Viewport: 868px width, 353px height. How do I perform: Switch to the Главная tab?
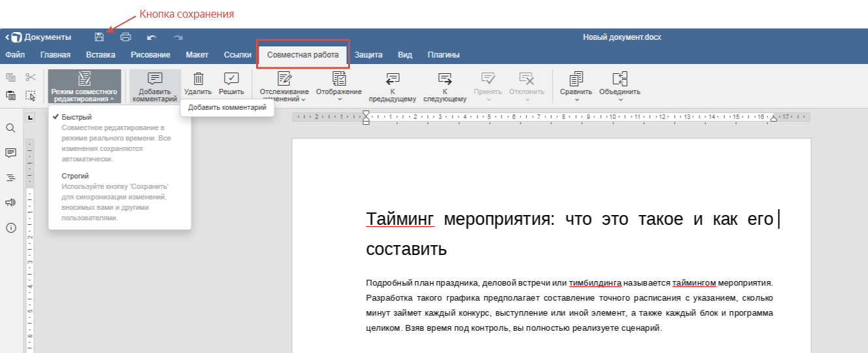click(x=56, y=55)
